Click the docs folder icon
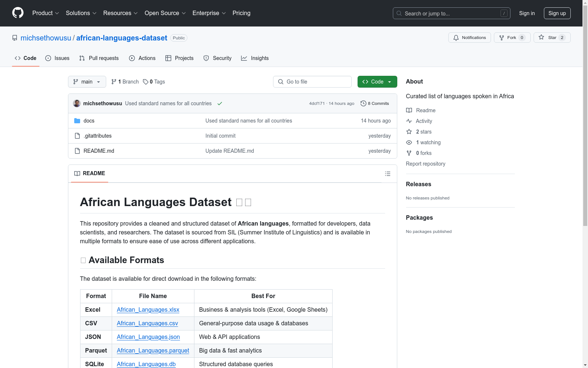588x368 pixels. (x=77, y=121)
